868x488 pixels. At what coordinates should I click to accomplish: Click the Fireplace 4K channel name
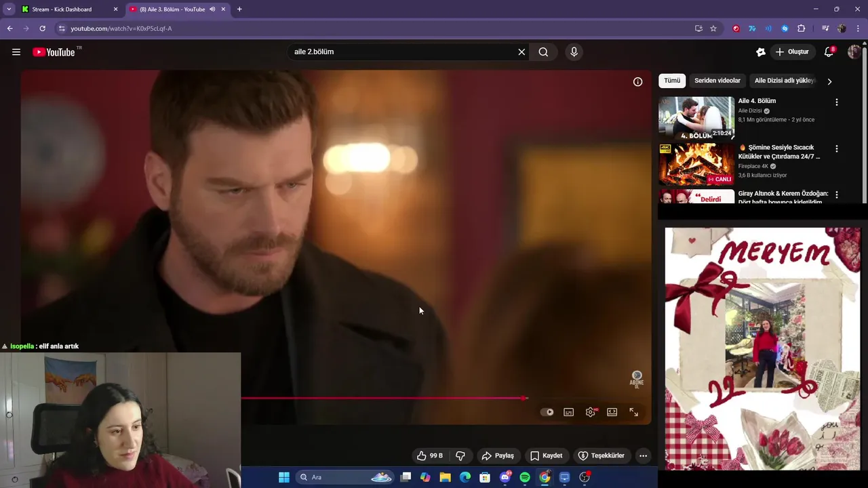(753, 166)
